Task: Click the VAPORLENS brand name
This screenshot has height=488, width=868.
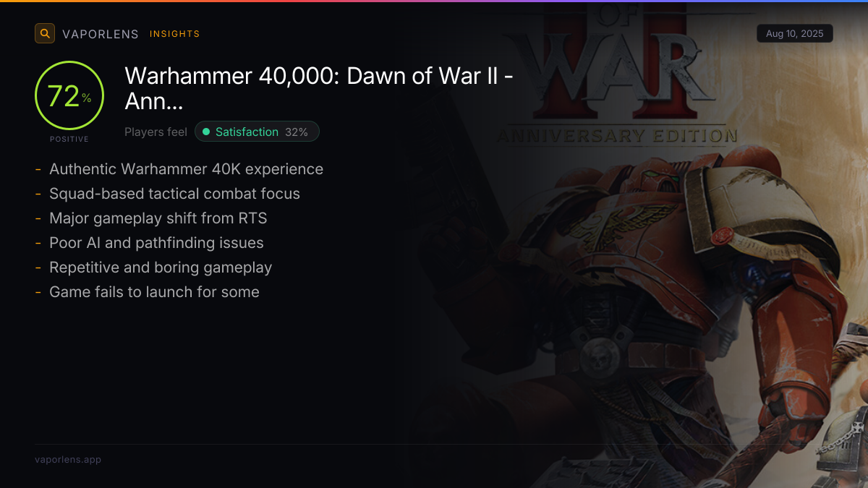Action: (101, 34)
